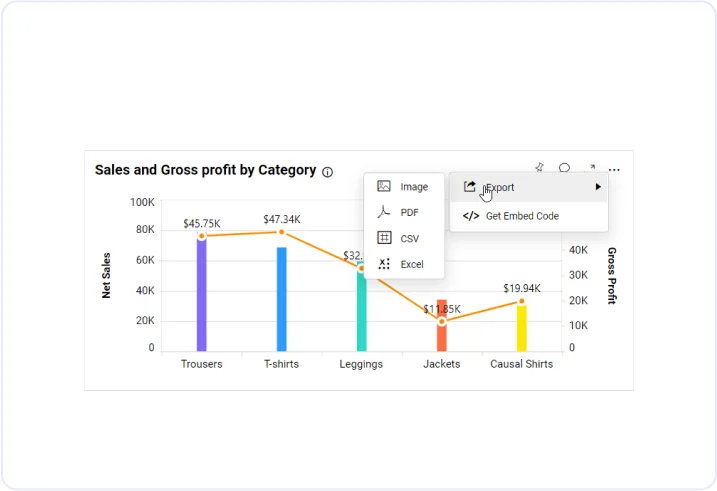Image resolution: width=717 pixels, height=491 pixels.
Task: Click the Jackets gross profit line point
Action: [442, 322]
